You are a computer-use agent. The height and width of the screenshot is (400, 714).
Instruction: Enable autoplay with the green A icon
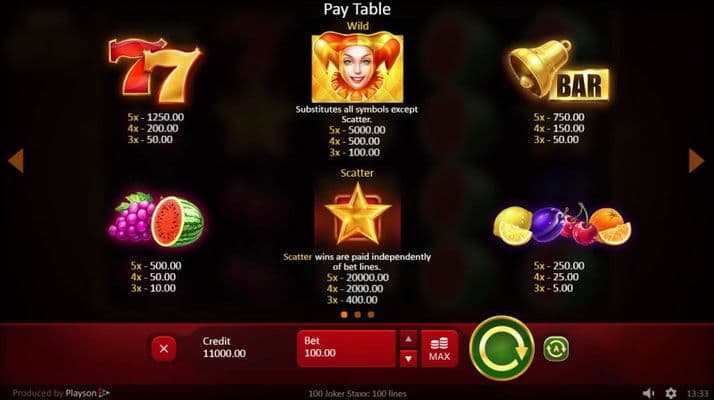pyautogui.click(x=556, y=349)
